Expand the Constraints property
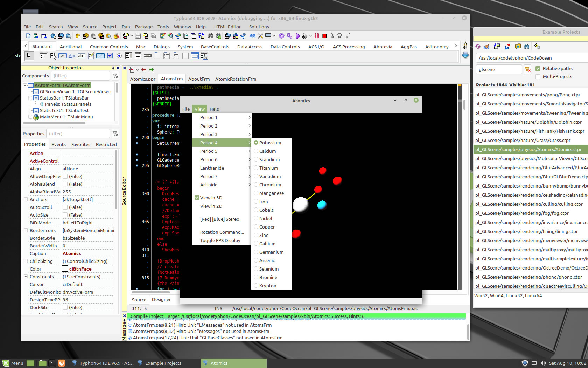Viewport: 588px width, 368px height. [26, 277]
